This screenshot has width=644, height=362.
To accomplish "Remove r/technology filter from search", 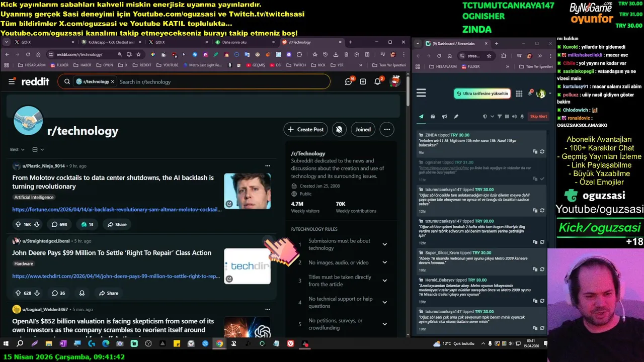I will (x=113, y=81).
